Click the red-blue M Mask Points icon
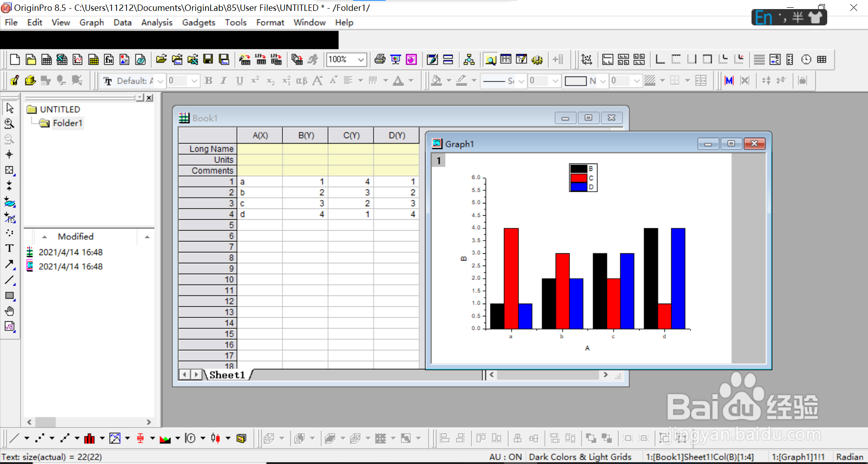 pos(729,81)
